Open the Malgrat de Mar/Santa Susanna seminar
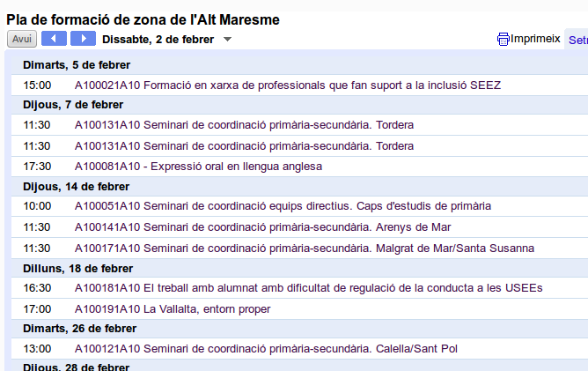 pyautogui.click(x=304, y=249)
